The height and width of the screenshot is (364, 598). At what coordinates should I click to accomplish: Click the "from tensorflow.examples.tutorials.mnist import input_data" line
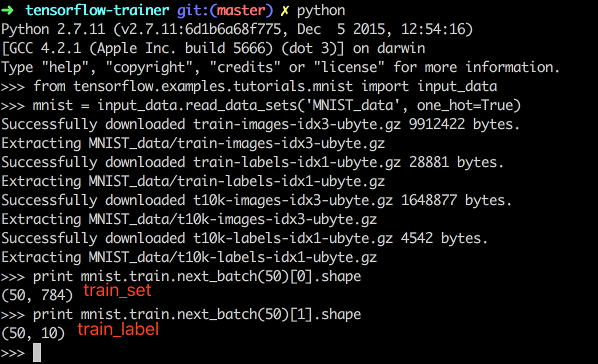[265, 86]
